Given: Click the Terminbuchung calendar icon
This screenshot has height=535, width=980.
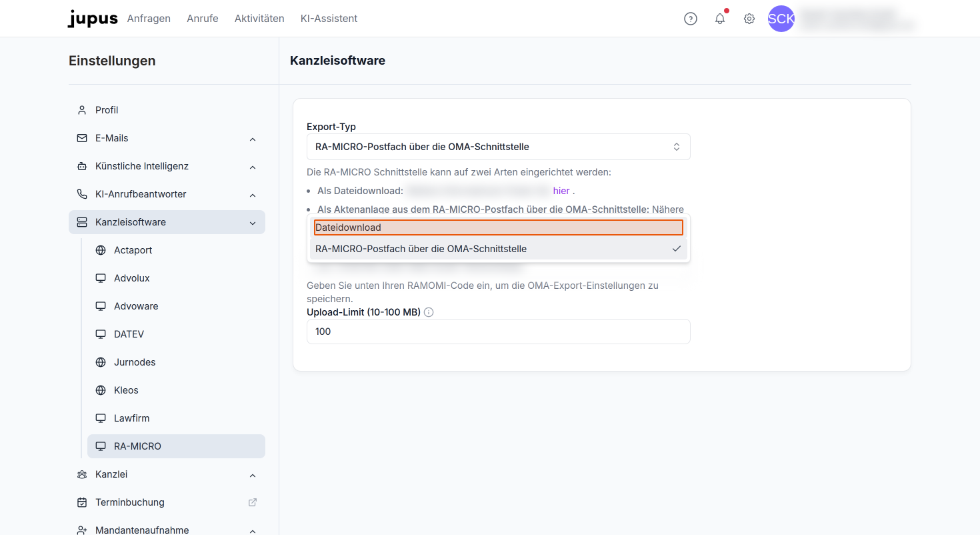Looking at the screenshot, I should 82,502.
